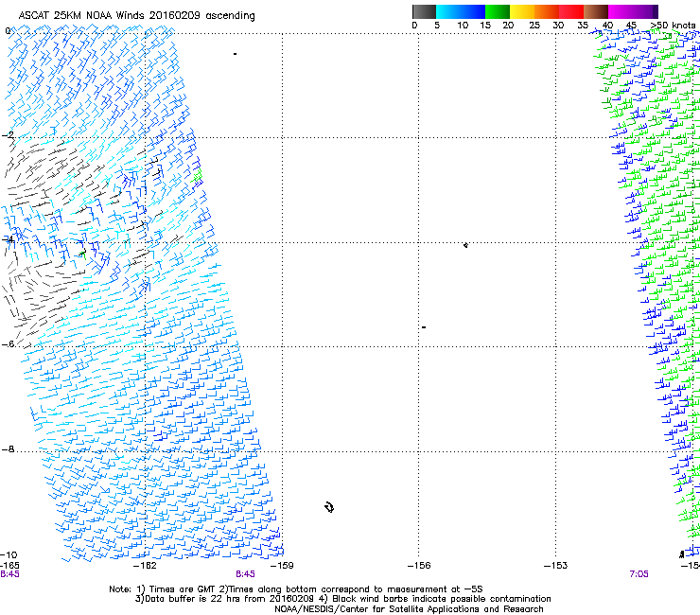Click the '-165' longitude label
The width and height of the screenshot is (700, 615).
[9, 566]
